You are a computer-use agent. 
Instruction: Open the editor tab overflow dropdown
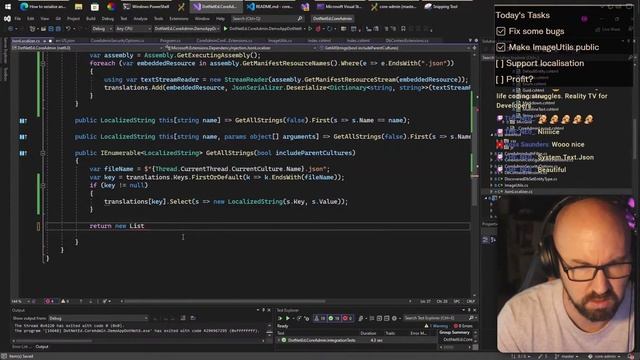[470, 41]
